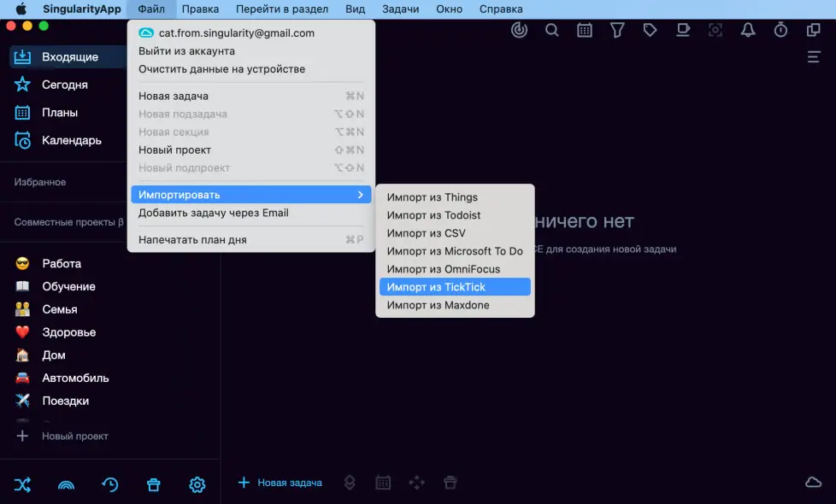This screenshot has height=504, width=836.
Task: Select the Работа project in sidebar
Action: [62, 264]
